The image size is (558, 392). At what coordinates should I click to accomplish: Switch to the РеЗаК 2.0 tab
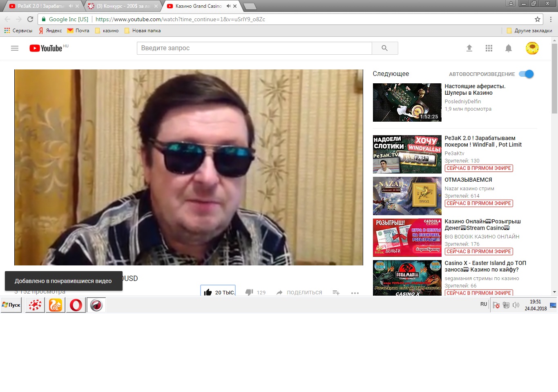(41, 6)
